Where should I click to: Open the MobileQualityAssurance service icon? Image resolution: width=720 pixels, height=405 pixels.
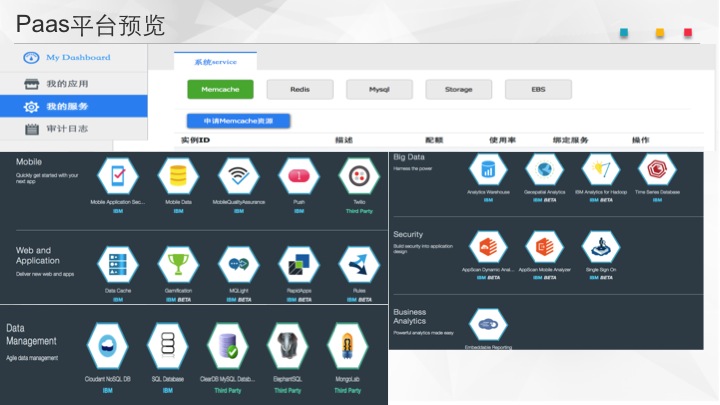(238, 176)
